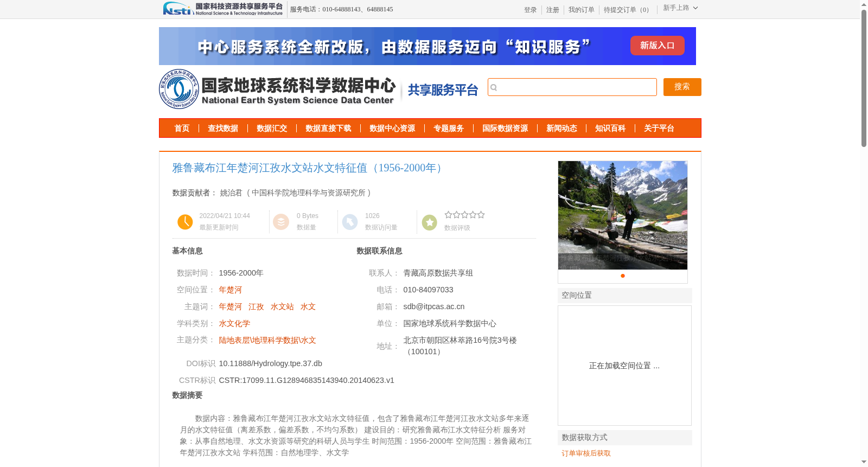Screen dimensions: 868x467
Task: Click the 订单审核后获取 link
Action: click(x=586, y=453)
